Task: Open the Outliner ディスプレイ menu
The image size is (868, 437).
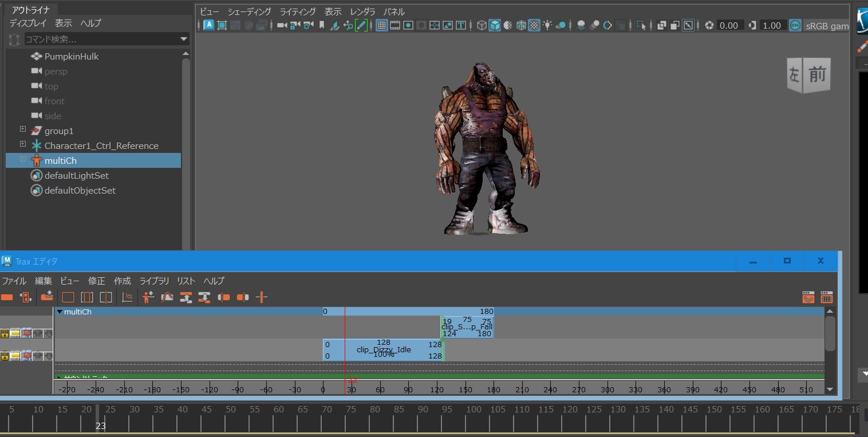Action: [x=28, y=23]
